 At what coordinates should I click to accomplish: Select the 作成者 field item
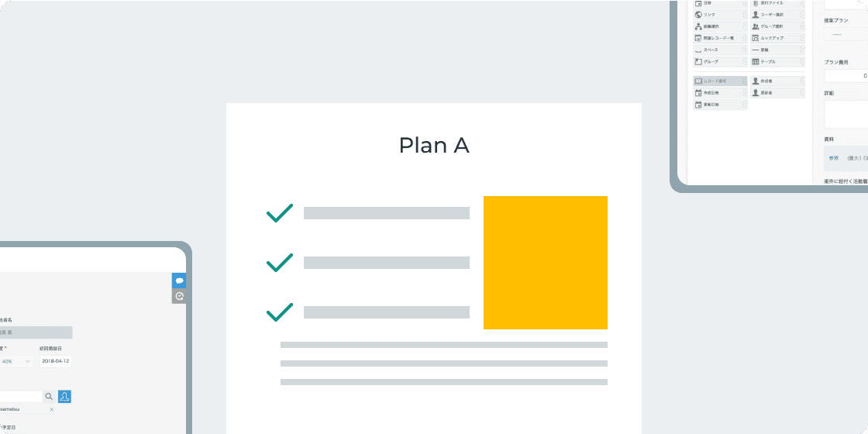tap(777, 81)
